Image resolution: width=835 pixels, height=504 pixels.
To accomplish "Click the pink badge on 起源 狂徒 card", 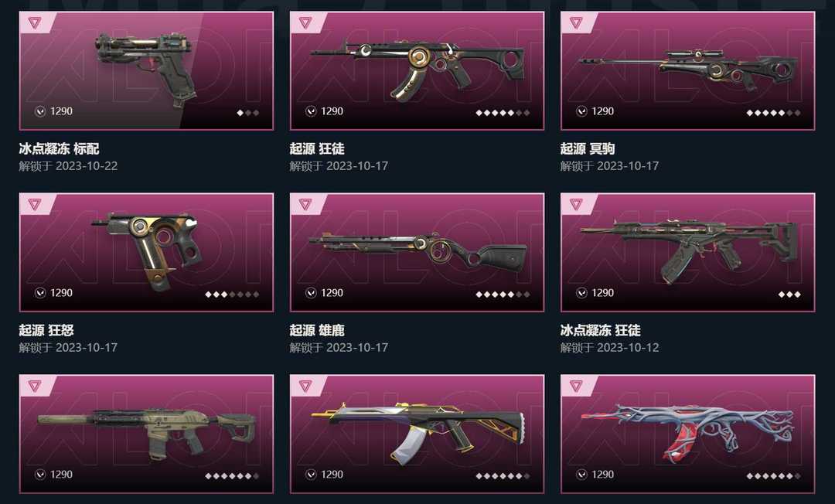I will (305, 22).
